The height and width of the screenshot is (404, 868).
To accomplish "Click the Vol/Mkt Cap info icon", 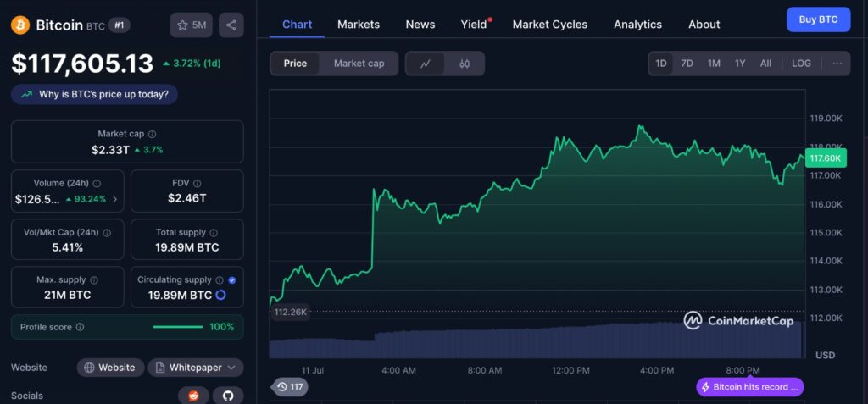I will point(108,233).
